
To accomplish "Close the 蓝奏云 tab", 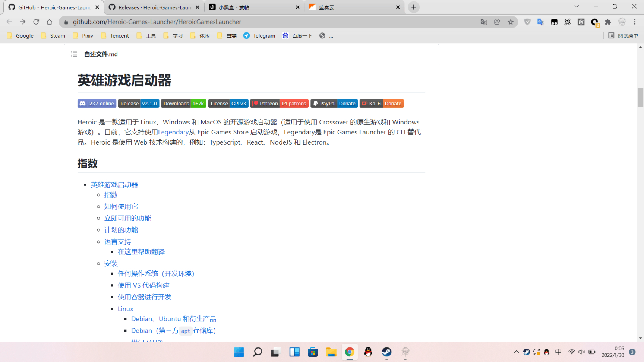I will point(398,7).
